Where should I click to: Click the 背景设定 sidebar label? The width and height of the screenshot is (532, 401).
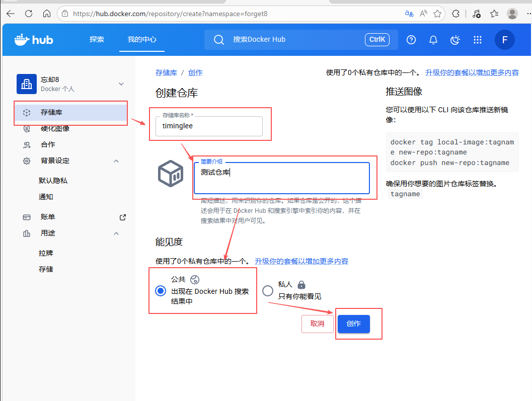(x=55, y=161)
